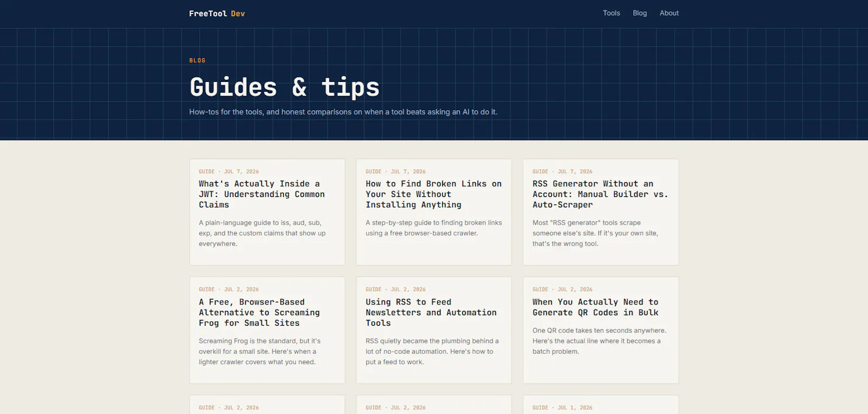Click the date label on JWT card
The width and height of the screenshot is (868, 414).
click(228, 171)
